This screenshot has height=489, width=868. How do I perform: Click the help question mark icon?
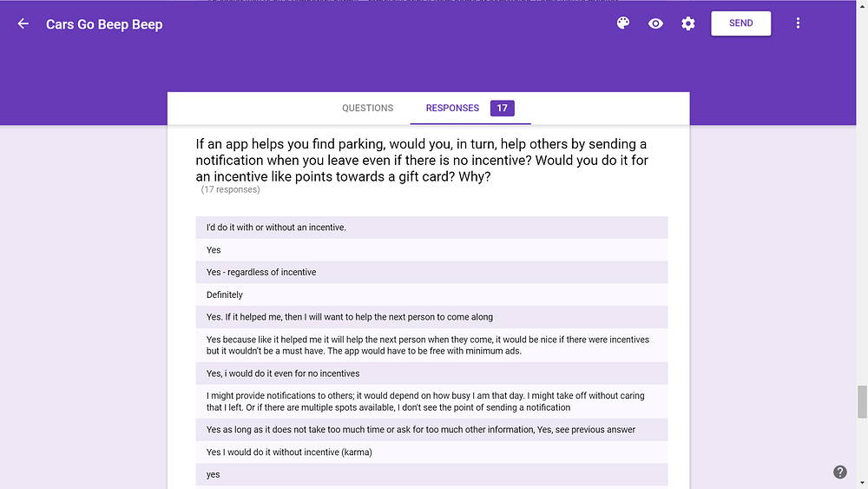click(x=839, y=472)
